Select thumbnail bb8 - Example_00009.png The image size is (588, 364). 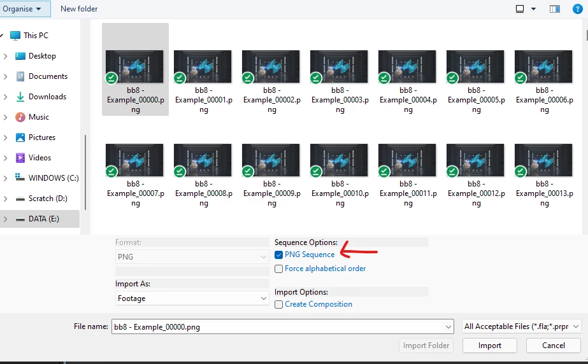(271, 160)
